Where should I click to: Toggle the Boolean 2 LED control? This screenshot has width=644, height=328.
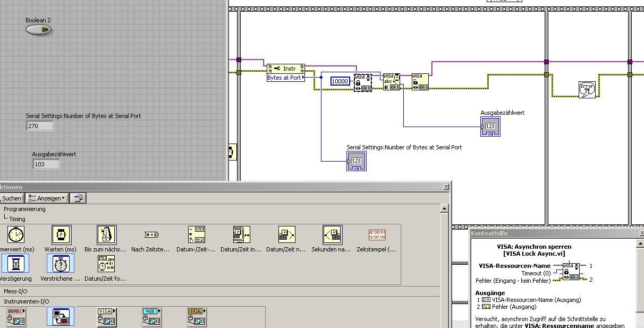click(x=39, y=30)
